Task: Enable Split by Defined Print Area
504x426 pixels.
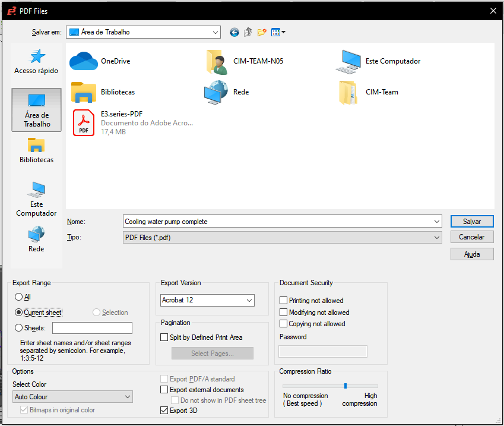Action: pyautogui.click(x=164, y=337)
